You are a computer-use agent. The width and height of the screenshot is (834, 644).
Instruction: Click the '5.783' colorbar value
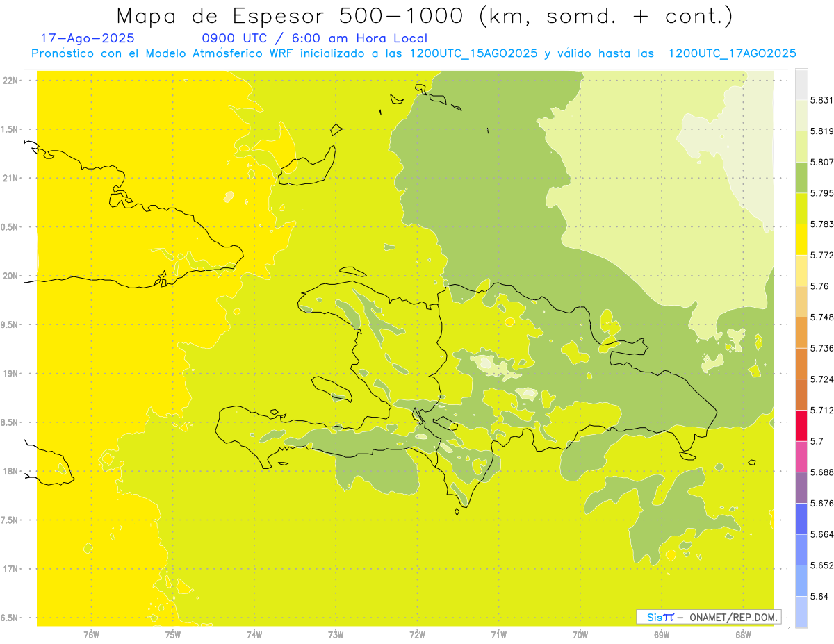click(821, 224)
